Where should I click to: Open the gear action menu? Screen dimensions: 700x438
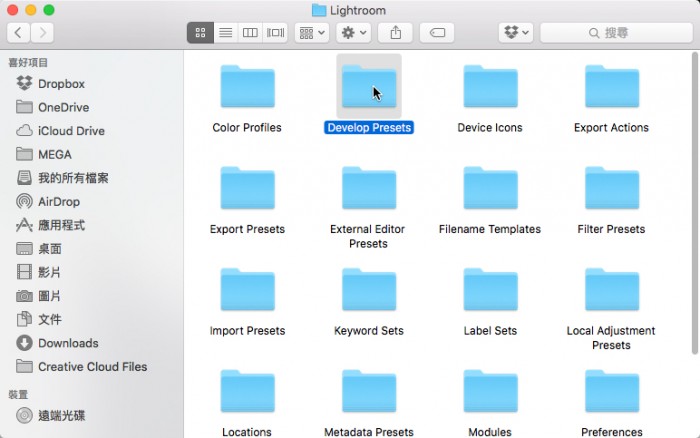pyautogui.click(x=354, y=32)
